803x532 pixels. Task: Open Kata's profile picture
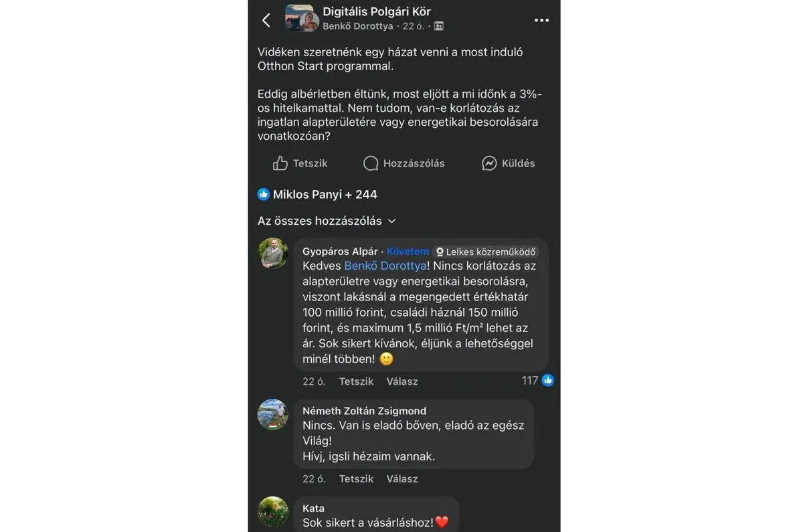273,512
